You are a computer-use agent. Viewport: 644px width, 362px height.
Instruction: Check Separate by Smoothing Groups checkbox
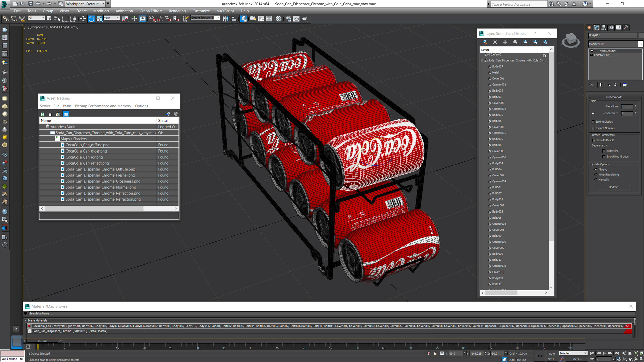(x=604, y=157)
